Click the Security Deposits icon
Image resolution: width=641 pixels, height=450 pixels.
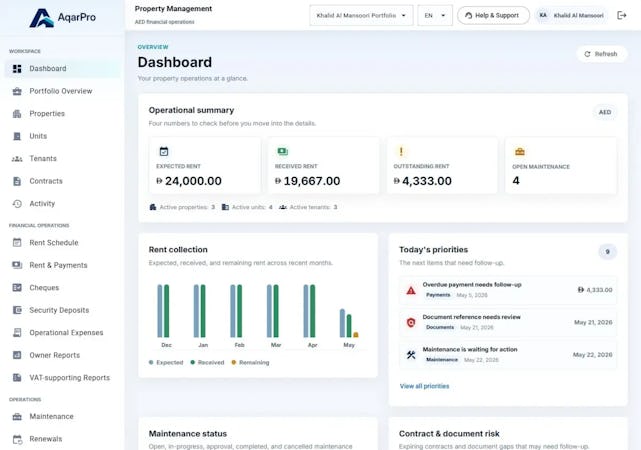click(x=17, y=310)
